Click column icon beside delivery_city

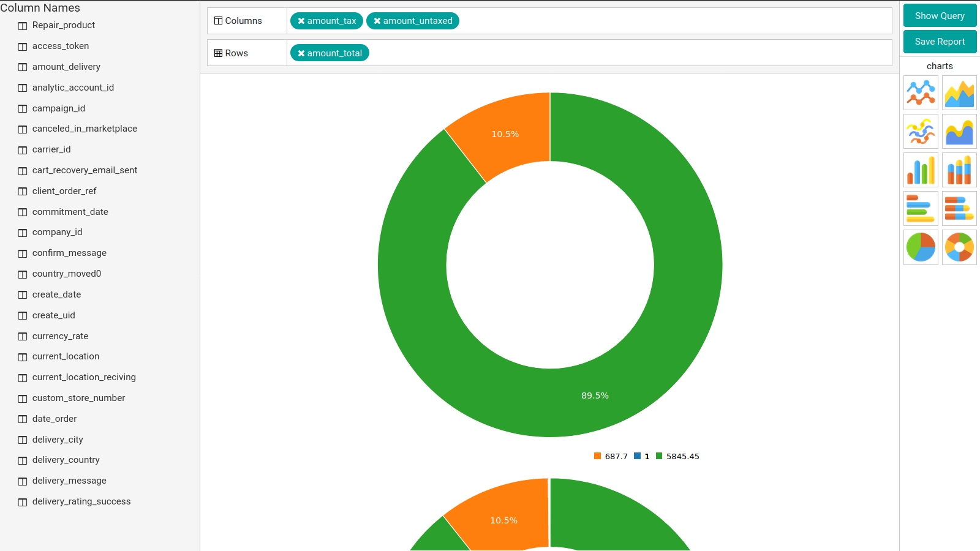click(23, 440)
